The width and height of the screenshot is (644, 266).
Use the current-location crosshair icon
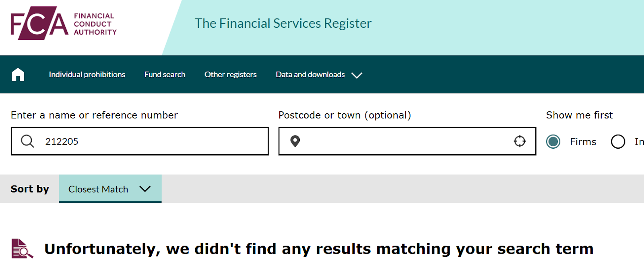coord(520,141)
